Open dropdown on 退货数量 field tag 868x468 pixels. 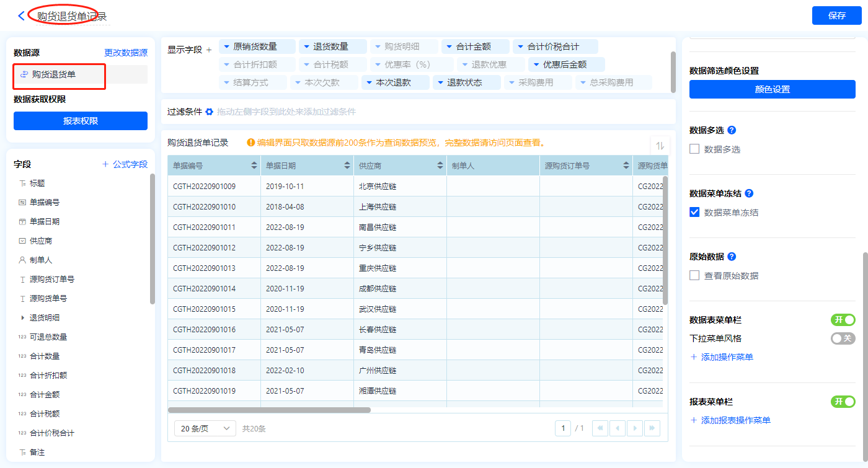coord(306,46)
